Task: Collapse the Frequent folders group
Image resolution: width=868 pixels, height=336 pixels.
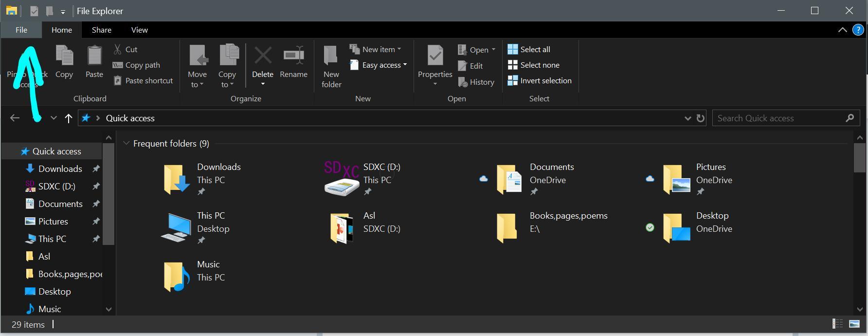Action: (127, 143)
